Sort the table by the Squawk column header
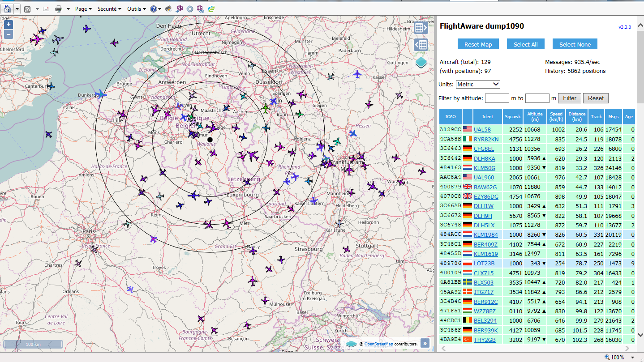The image size is (644, 362). point(513,116)
